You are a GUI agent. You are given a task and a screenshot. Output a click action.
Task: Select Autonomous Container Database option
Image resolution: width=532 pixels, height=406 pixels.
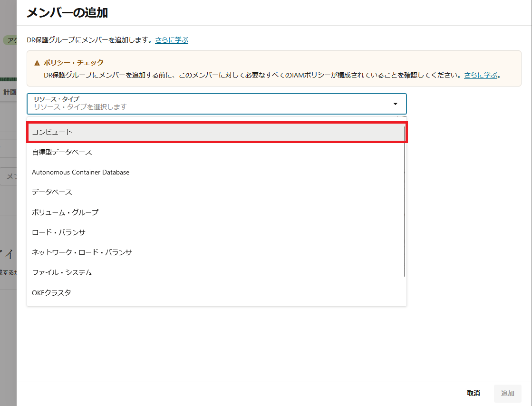[80, 172]
